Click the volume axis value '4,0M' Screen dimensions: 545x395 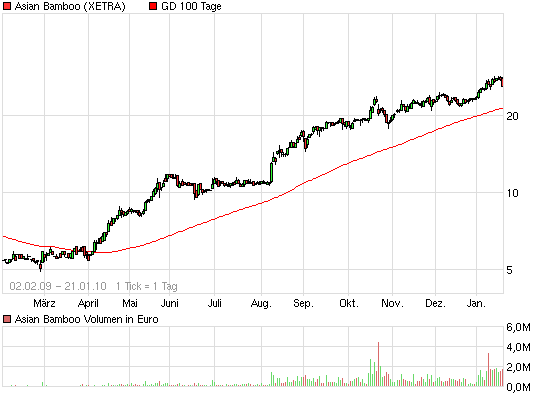[518, 347]
